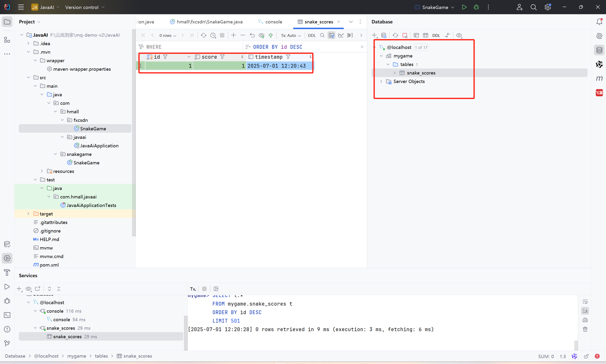Reload the snake_scores table data
This screenshot has height=364, width=606.
pyautogui.click(x=204, y=35)
